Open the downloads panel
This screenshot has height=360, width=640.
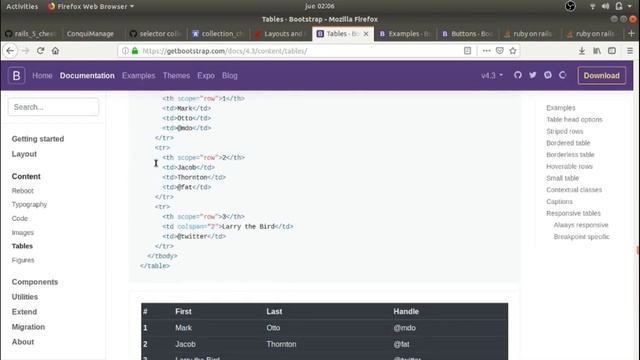582,51
